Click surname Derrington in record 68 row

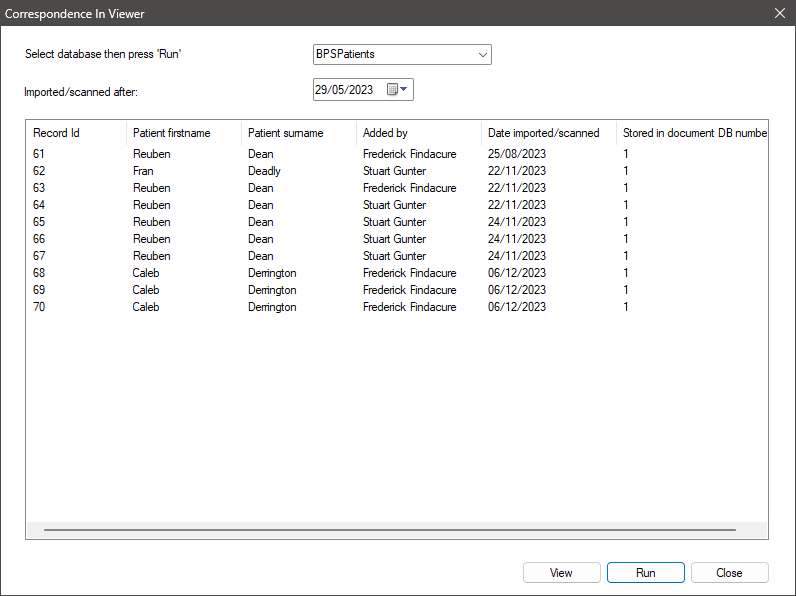pos(272,273)
